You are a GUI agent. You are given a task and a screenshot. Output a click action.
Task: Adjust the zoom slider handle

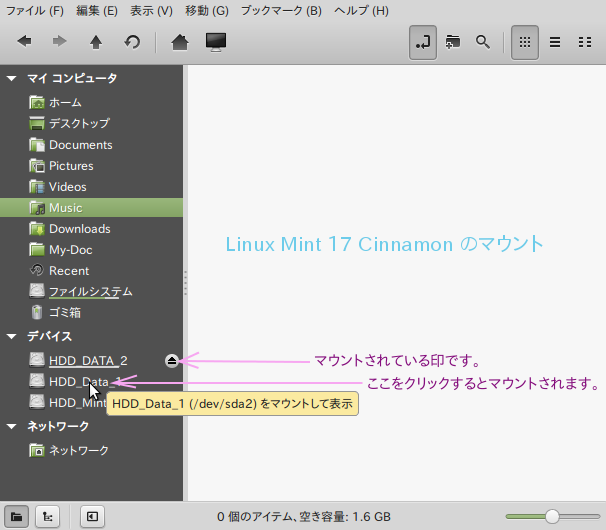(552, 516)
